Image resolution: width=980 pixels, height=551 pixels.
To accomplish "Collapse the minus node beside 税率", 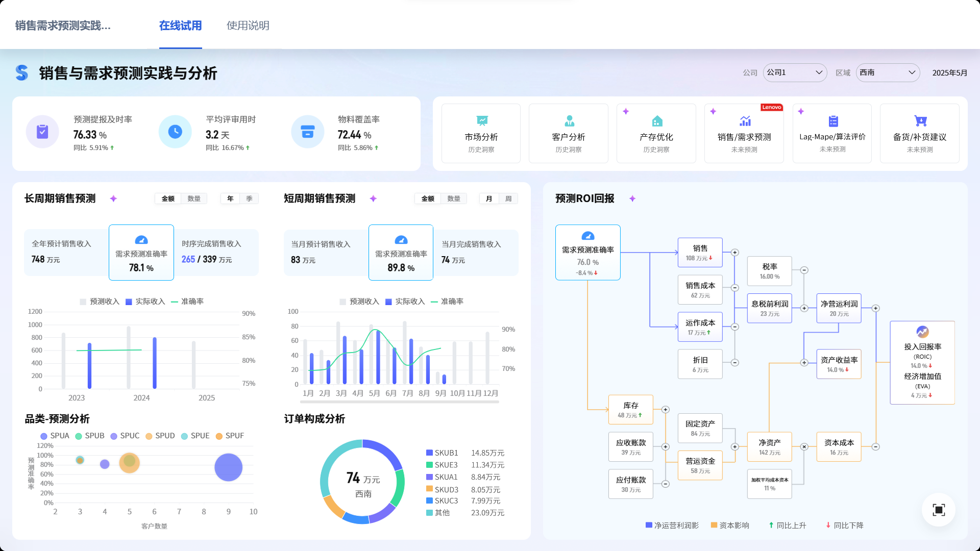I will [804, 270].
